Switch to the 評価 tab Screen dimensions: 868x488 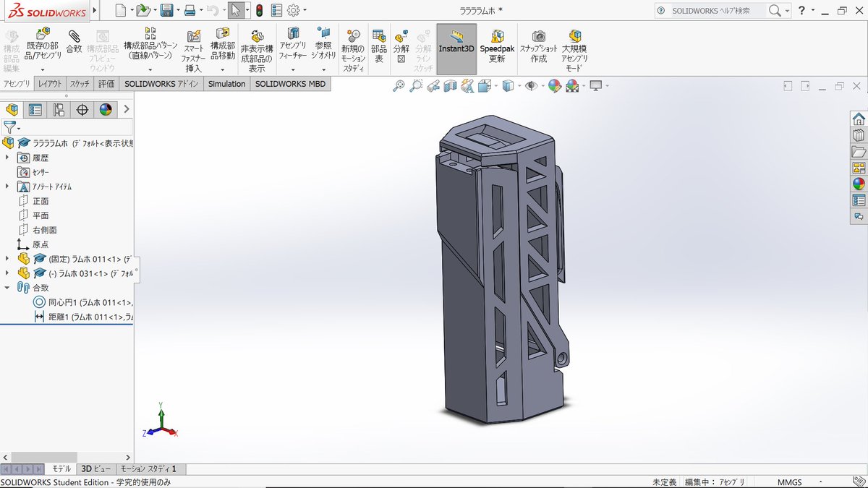point(106,84)
